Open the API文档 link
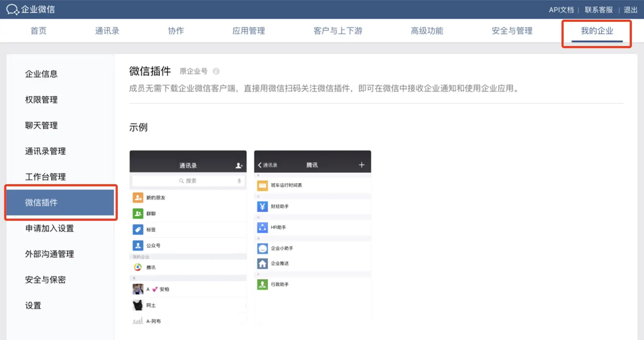The width and height of the screenshot is (644, 340). pyautogui.click(x=561, y=10)
